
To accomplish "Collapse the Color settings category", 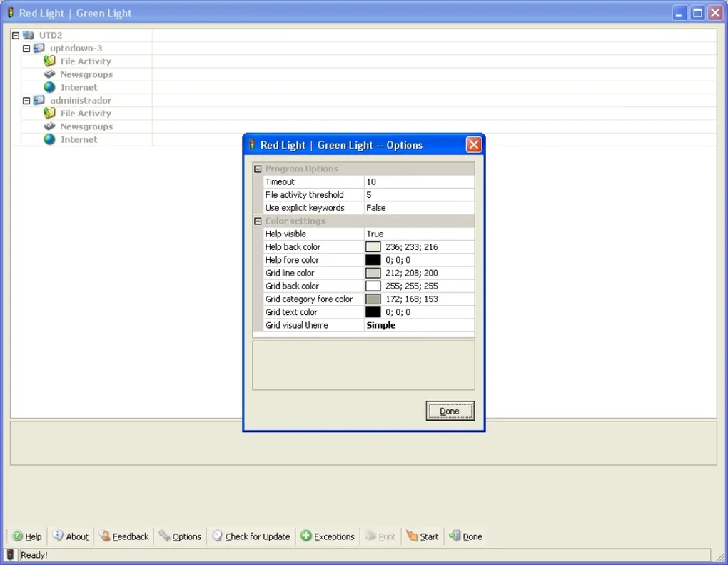I will click(258, 221).
